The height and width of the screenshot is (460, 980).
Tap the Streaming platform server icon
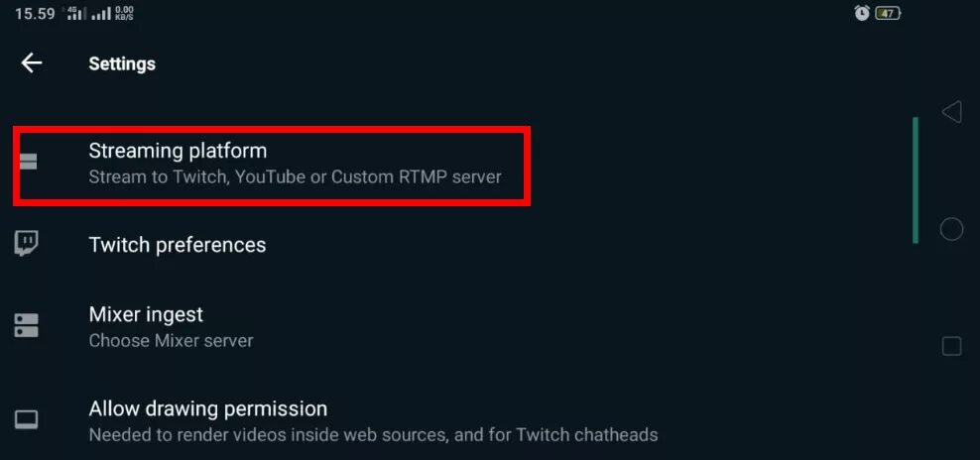click(28, 162)
